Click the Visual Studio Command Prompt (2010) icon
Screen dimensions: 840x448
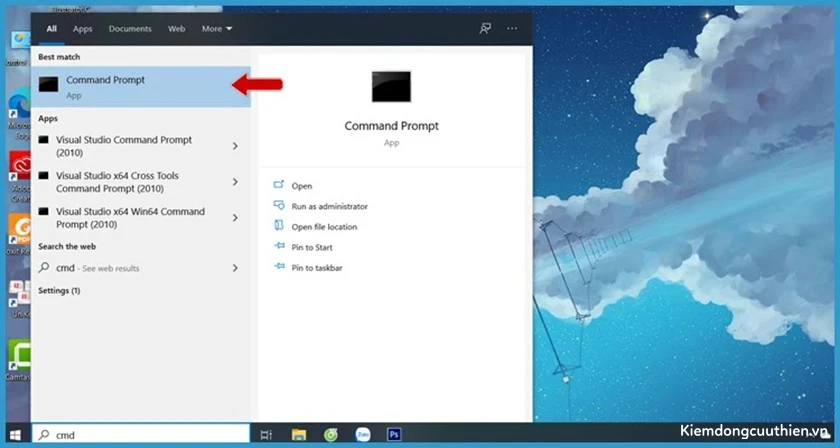tap(44, 140)
